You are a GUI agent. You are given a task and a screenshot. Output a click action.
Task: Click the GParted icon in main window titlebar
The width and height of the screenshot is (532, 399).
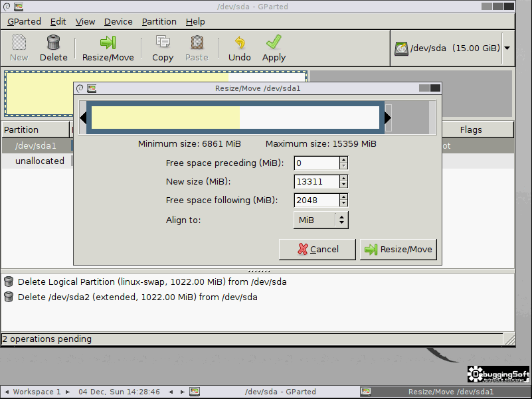click(19, 7)
